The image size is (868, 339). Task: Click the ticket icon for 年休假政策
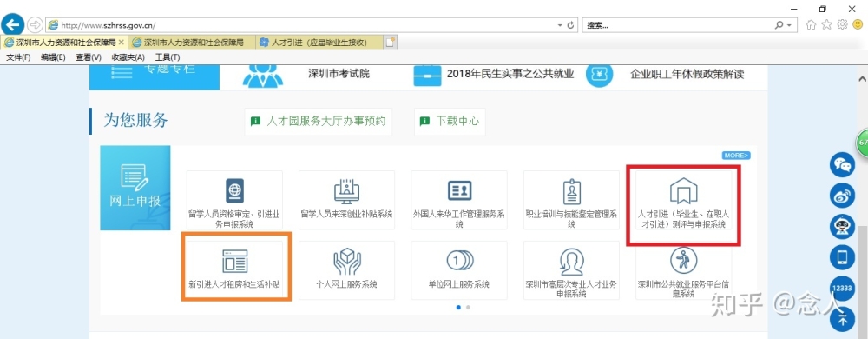coord(601,76)
